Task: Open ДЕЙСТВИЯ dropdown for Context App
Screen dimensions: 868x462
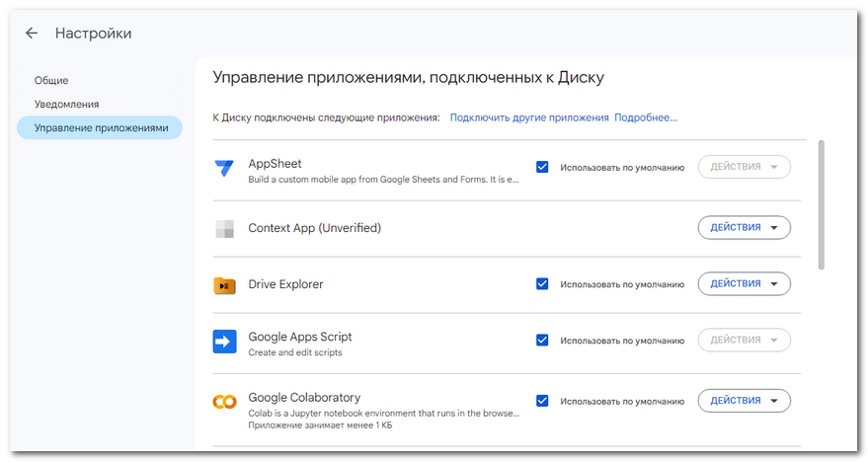Action: point(744,227)
